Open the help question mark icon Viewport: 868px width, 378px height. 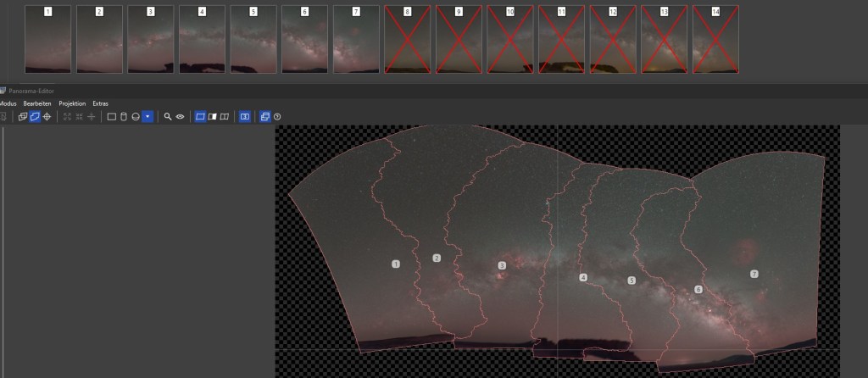[x=277, y=116]
